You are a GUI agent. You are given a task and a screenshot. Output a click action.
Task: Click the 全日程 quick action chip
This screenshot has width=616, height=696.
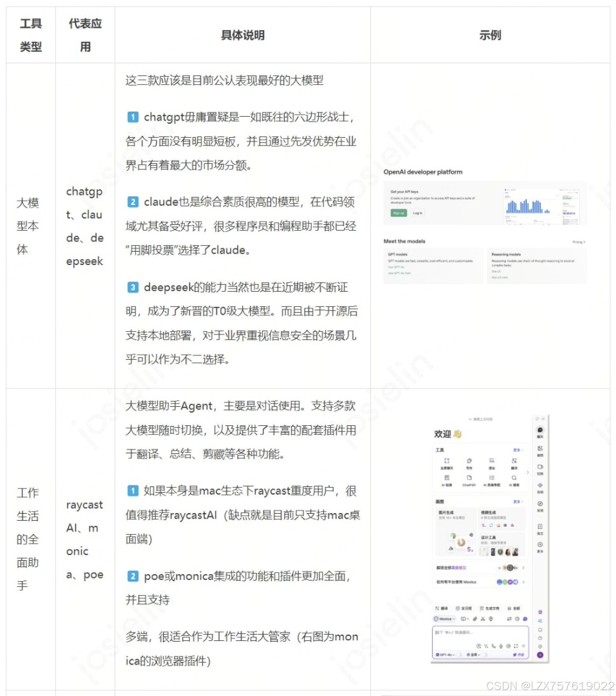[464, 608]
